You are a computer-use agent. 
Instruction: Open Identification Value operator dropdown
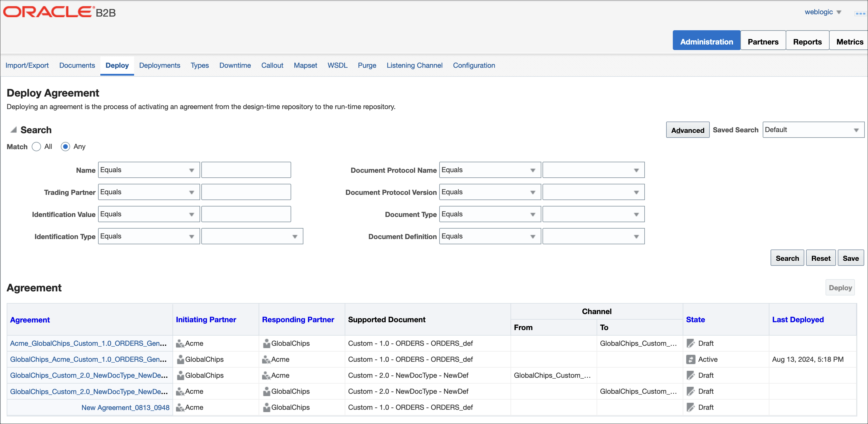(149, 214)
